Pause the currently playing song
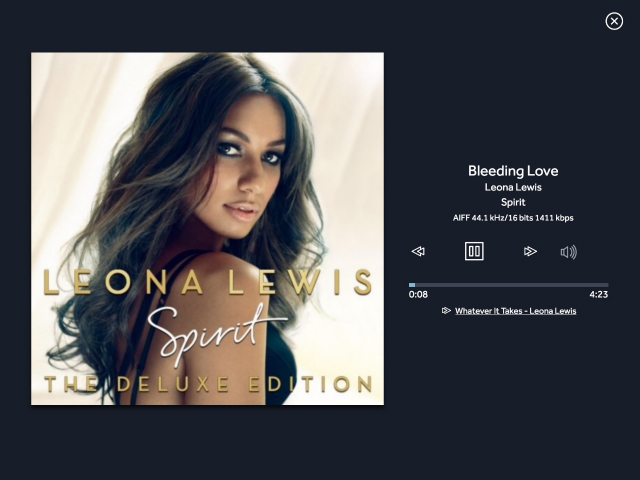 click(x=474, y=251)
